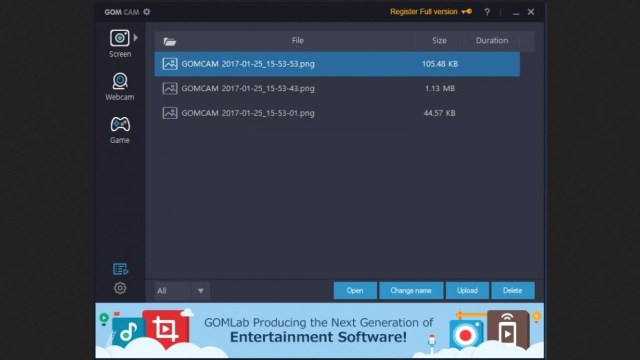Open the file list panel icon
Viewport: 640px width, 360px height.
[x=120, y=269]
